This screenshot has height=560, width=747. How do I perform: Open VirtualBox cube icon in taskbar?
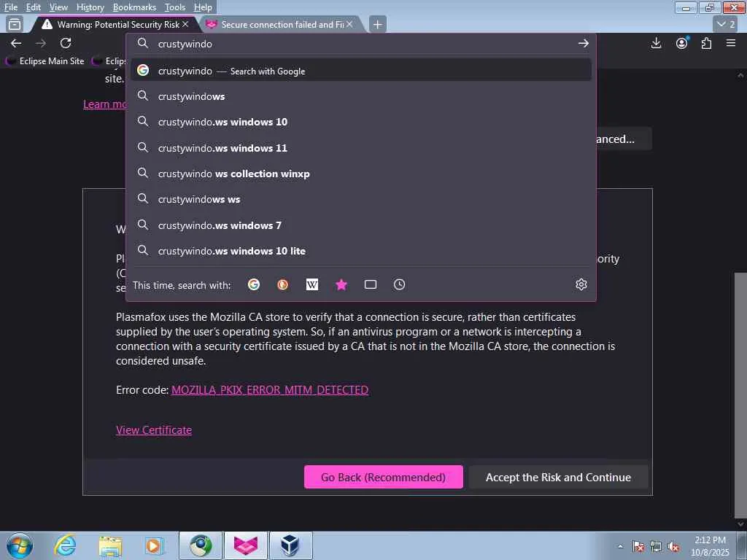(x=290, y=545)
